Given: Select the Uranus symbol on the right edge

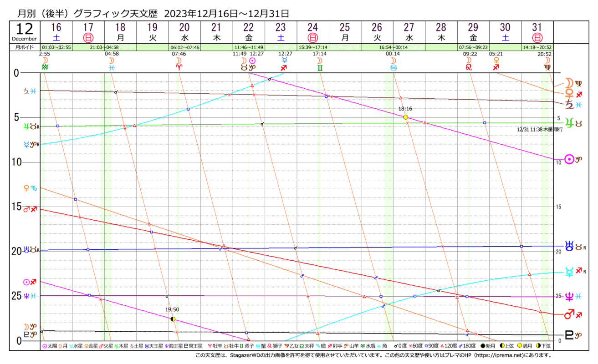Looking at the screenshot, I should 569,246.
